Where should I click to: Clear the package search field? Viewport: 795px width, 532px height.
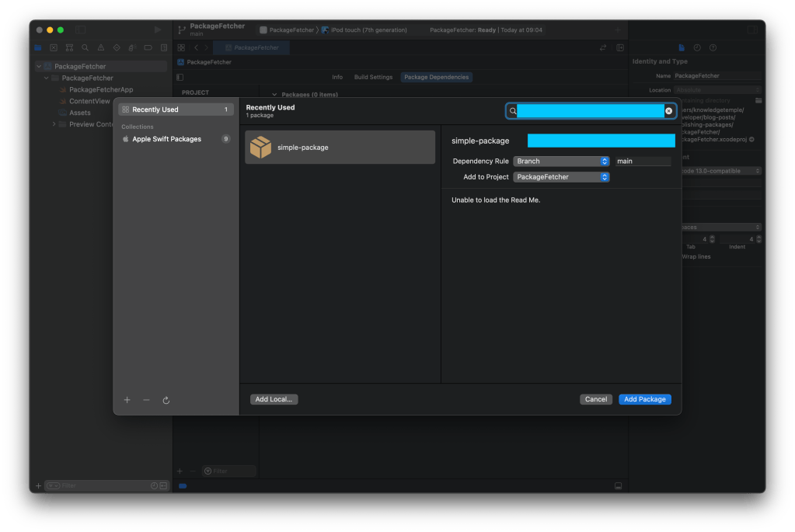pyautogui.click(x=668, y=111)
